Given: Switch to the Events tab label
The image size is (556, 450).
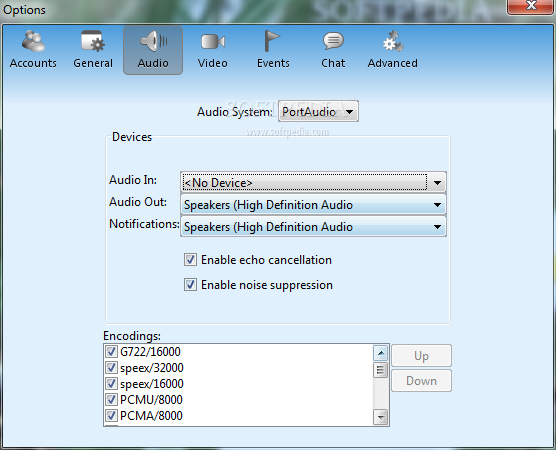Looking at the screenshot, I should click(x=273, y=63).
